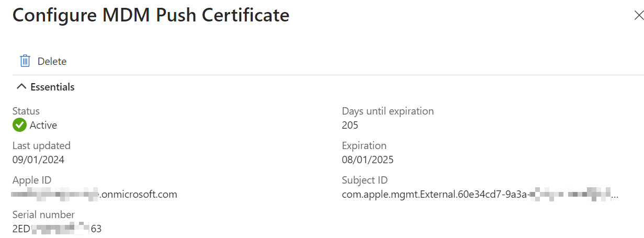Click the green Active status checkmark icon
The width and height of the screenshot is (644, 238).
[19, 125]
